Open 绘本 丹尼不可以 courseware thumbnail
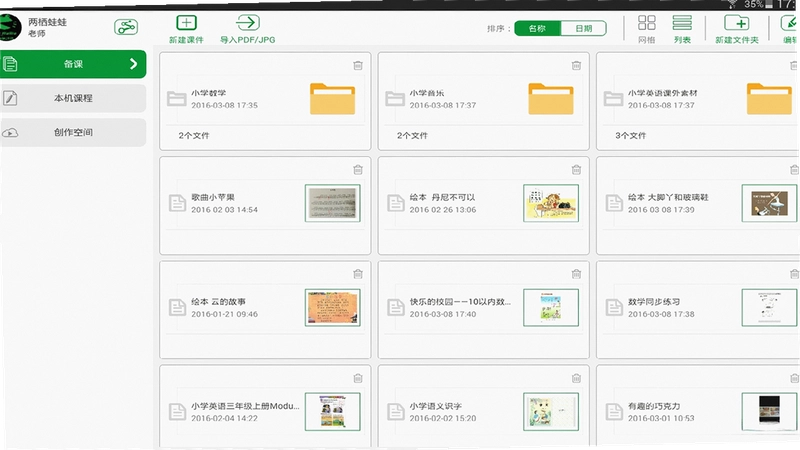800x450 pixels. pyautogui.click(x=551, y=203)
